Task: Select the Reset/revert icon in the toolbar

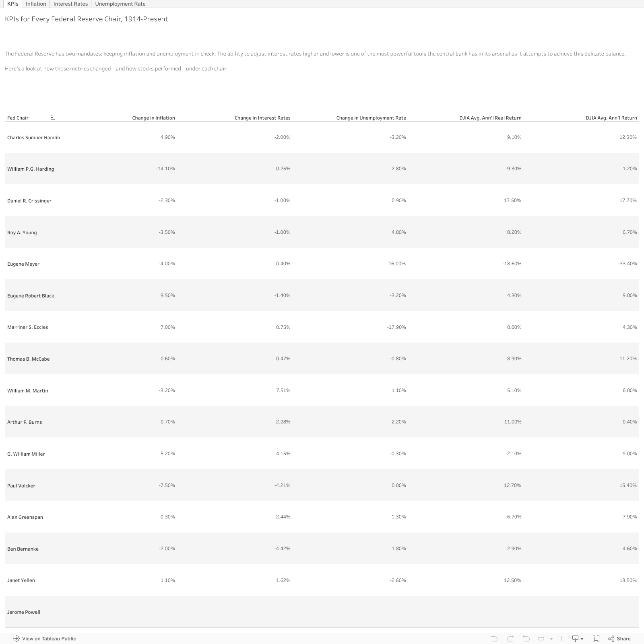Action: pos(526,639)
